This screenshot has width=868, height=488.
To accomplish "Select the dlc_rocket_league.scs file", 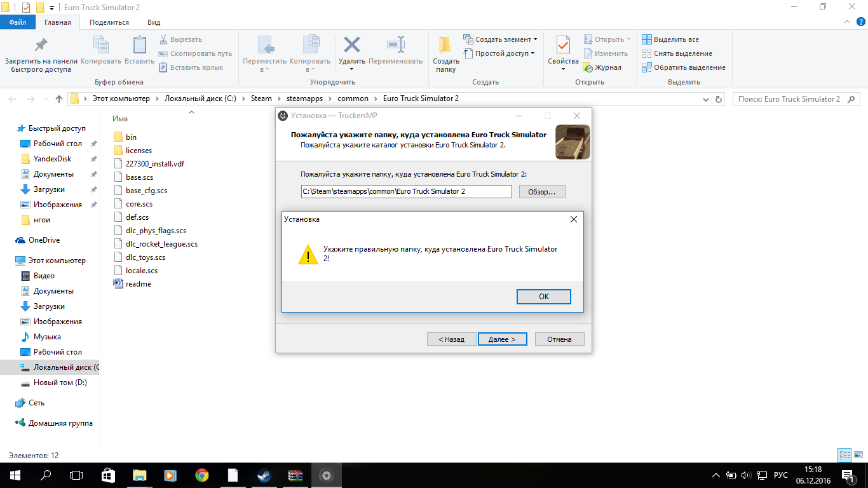I will (x=156, y=244).
